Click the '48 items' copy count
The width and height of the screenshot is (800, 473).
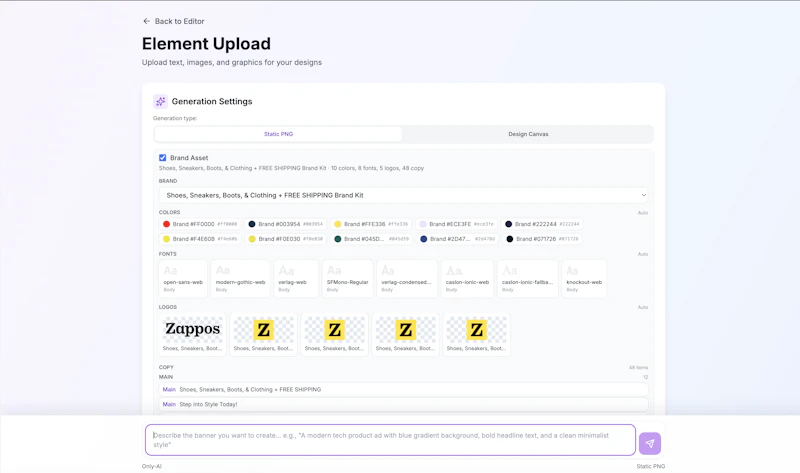[x=638, y=367]
